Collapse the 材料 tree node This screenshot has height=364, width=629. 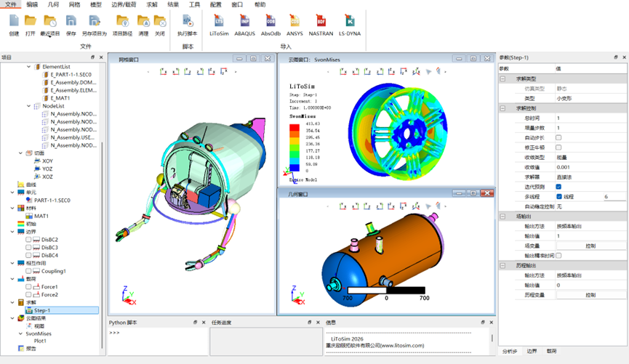click(12, 208)
